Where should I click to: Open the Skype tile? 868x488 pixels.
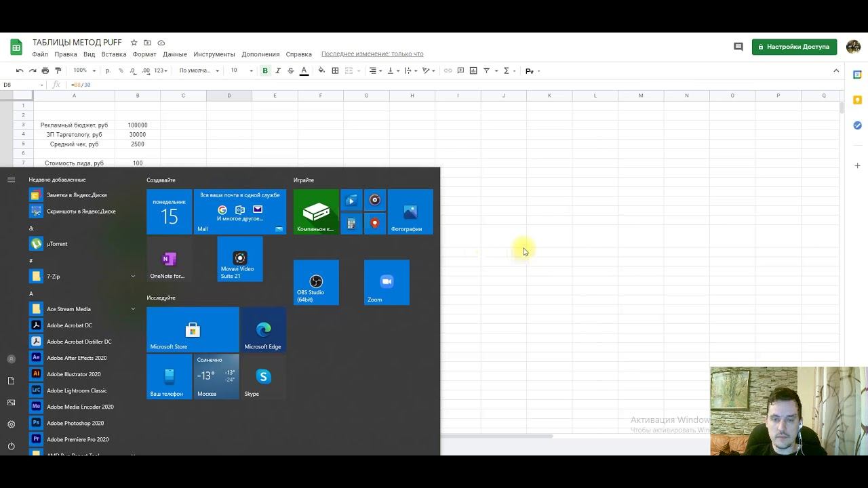(263, 377)
